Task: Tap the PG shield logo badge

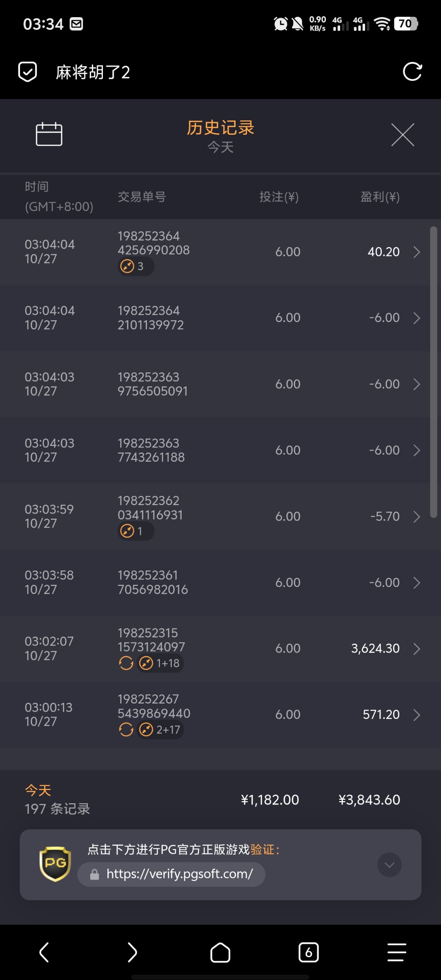Action: (55, 863)
